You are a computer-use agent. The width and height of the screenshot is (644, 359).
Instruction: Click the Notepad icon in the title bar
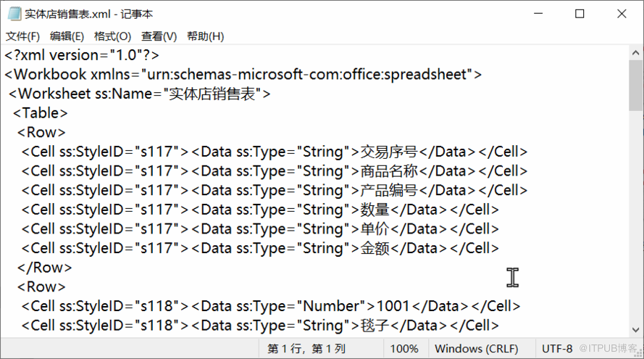click(14, 14)
